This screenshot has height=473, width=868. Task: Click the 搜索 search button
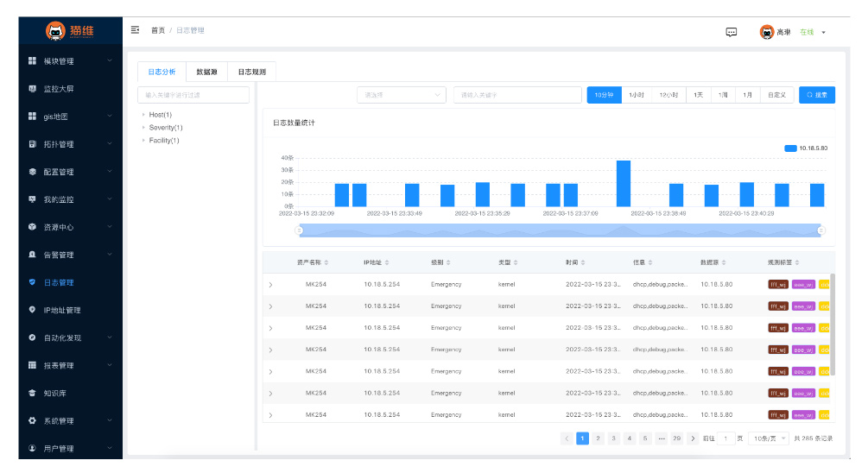click(x=817, y=95)
